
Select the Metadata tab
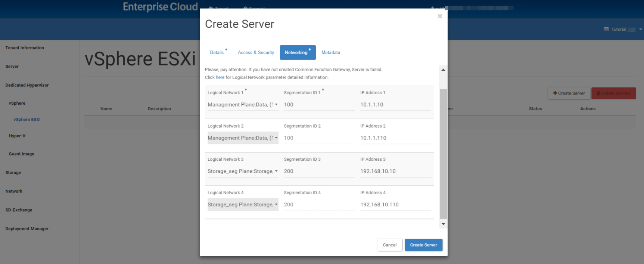click(331, 53)
